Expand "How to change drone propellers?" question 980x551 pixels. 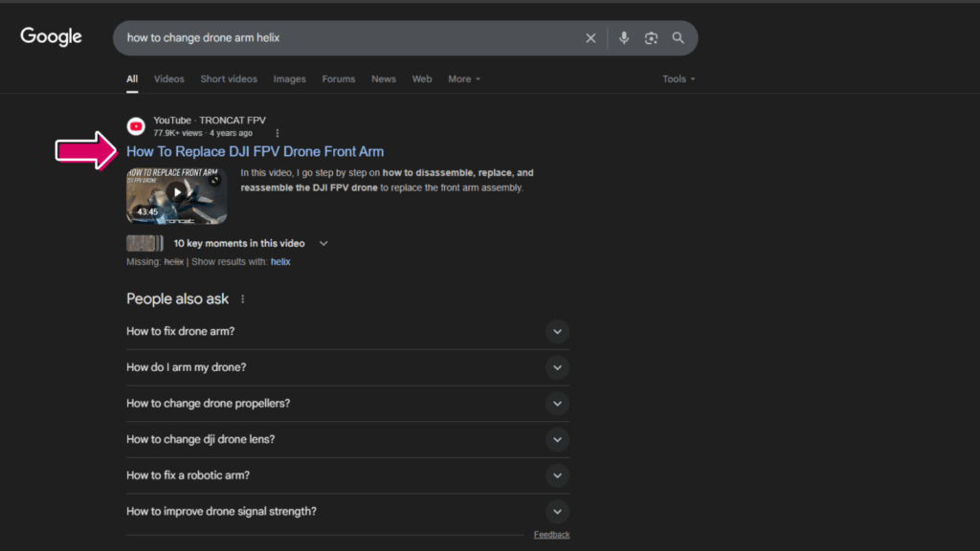click(557, 404)
